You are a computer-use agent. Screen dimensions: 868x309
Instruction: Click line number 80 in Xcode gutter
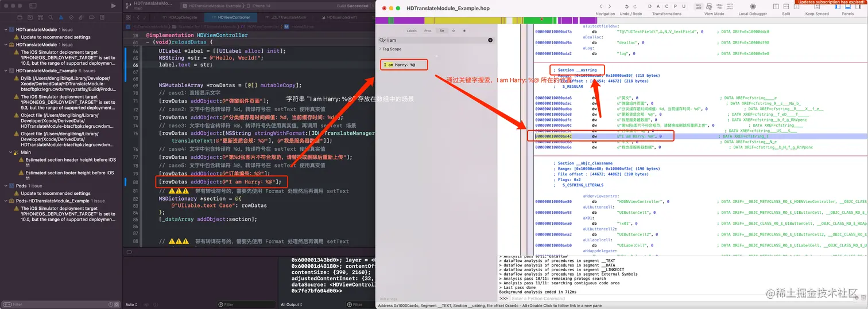(x=135, y=182)
